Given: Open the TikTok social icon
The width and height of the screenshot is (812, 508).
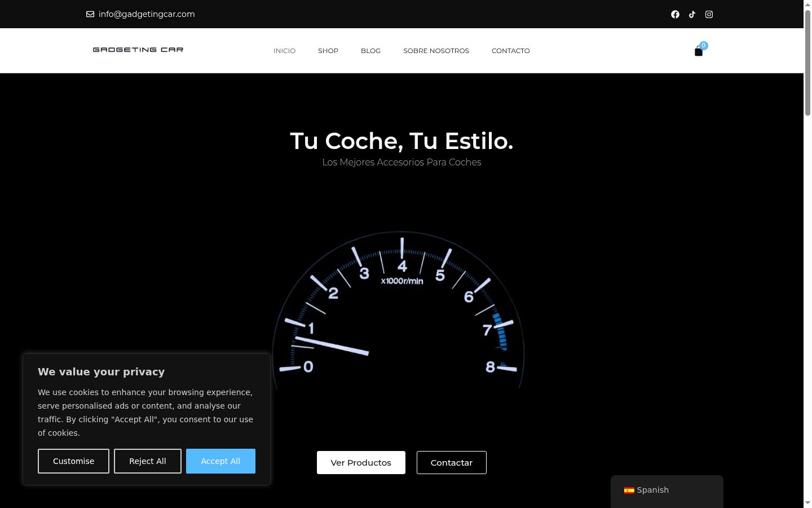Looking at the screenshot, I should 692,14.
